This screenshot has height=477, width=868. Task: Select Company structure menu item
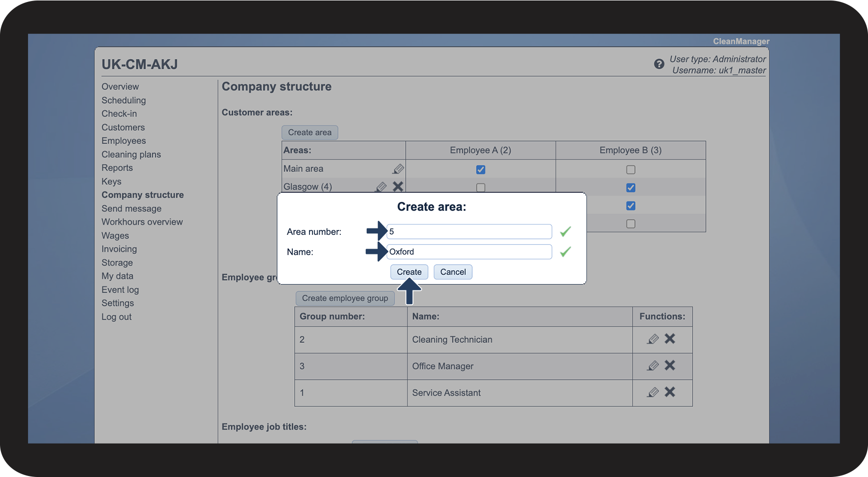pyautogui.click(x=142, y=195)
